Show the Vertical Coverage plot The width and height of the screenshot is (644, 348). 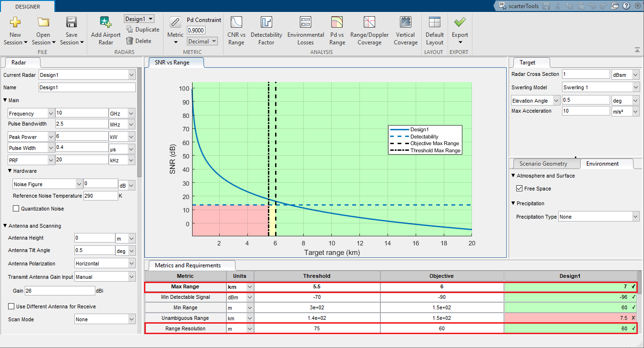[406, 22]
